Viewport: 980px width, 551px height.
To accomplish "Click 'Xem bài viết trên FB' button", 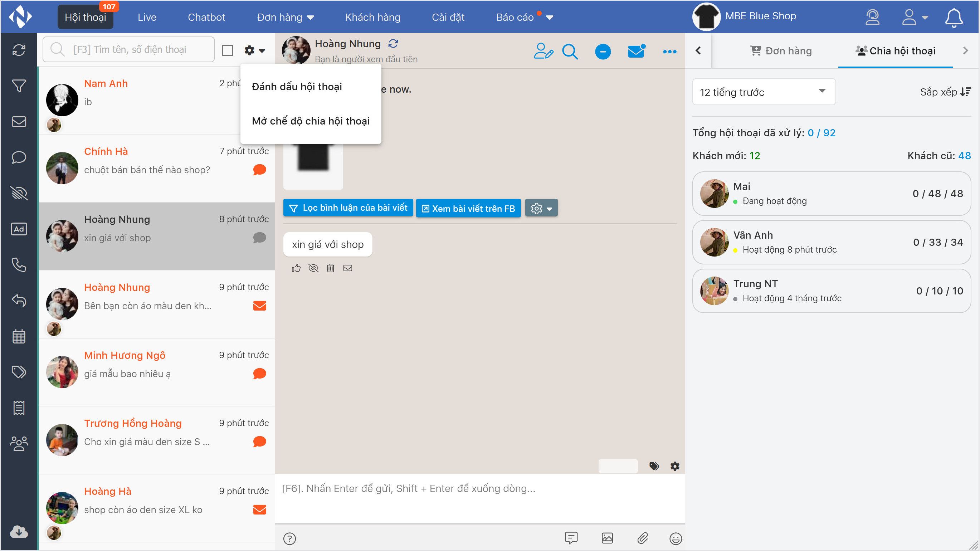I will [468, 208].
